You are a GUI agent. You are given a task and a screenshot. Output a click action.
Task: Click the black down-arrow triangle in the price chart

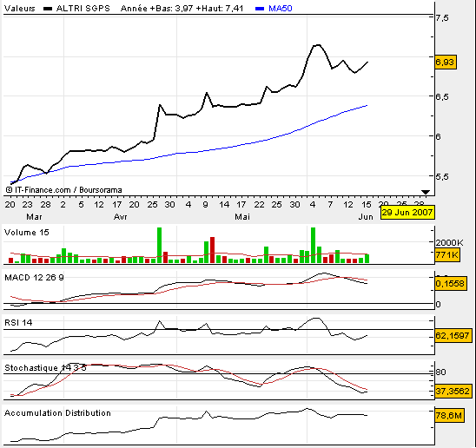426,192
